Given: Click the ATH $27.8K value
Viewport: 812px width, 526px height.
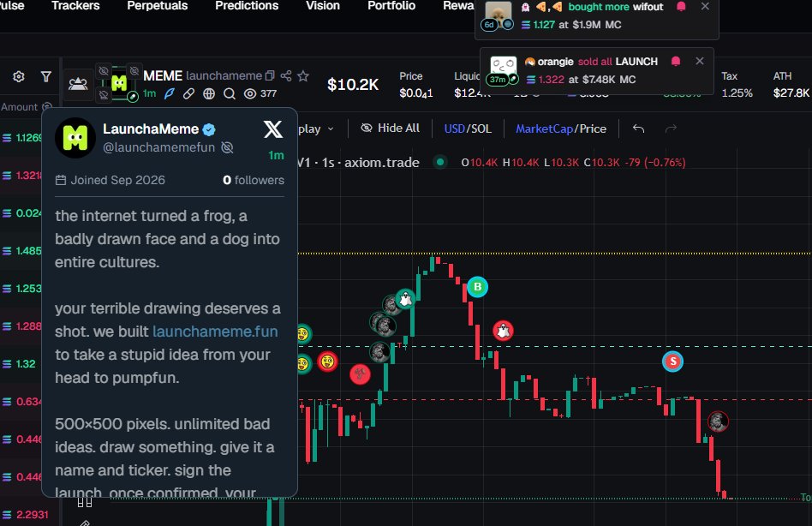Looking at the screenshot, I should 791,93.
